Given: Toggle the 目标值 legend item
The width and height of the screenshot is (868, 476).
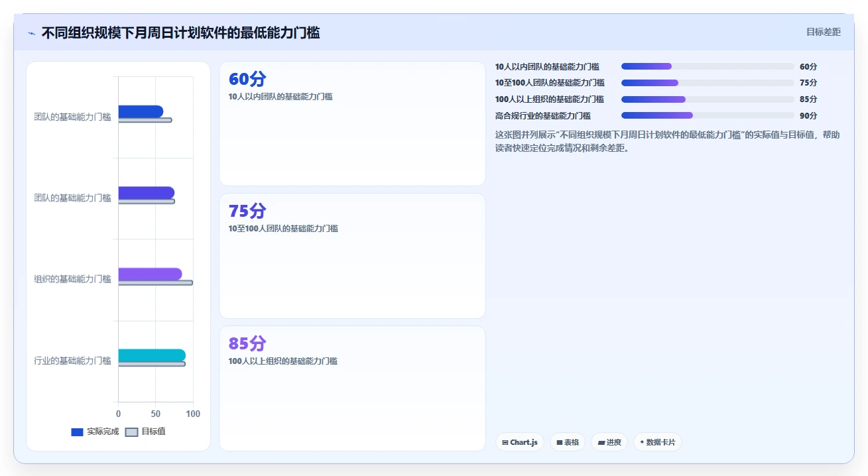Looking at the screenshot, I should point(145,432).
